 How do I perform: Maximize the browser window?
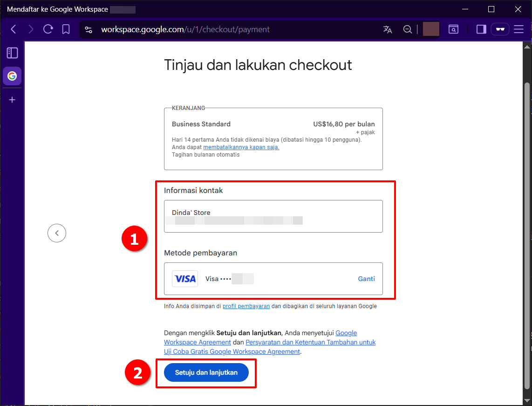point(491,9)
